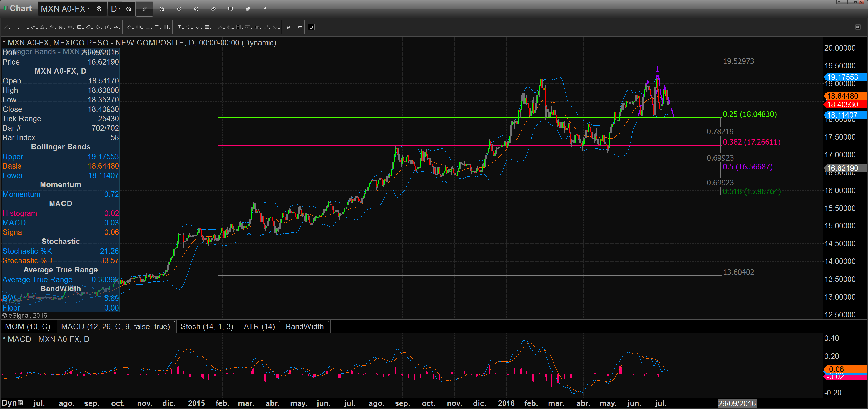
Task: Click the 0.382 (17.26611) Fibonacci level label
Action: 752,142
